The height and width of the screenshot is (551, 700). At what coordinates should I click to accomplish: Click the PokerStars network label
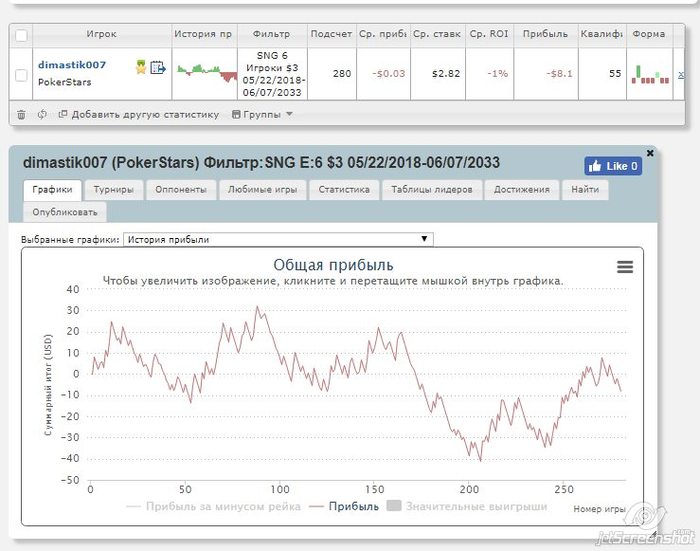64,82
